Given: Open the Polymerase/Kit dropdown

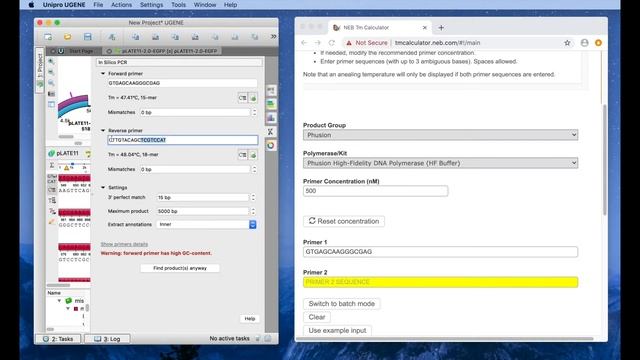Looking at the screenshot, I should coord(440,163).
